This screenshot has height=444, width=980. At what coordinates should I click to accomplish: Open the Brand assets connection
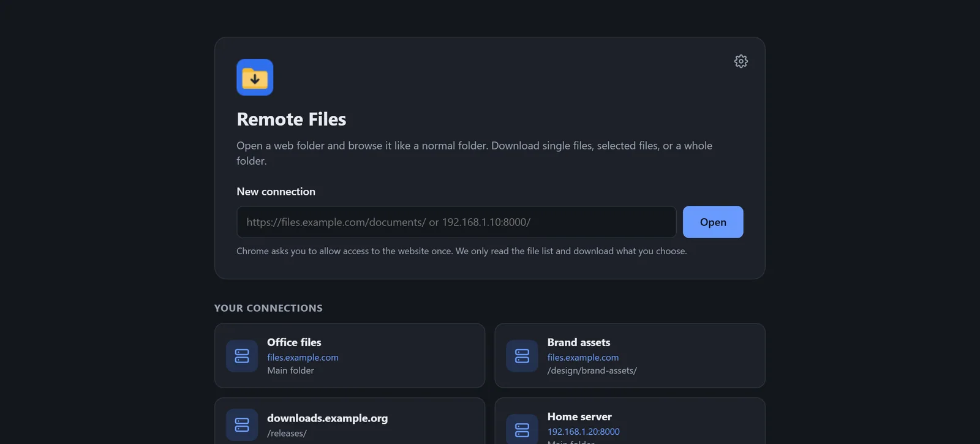pyautogui.click(x=630, y=356)
